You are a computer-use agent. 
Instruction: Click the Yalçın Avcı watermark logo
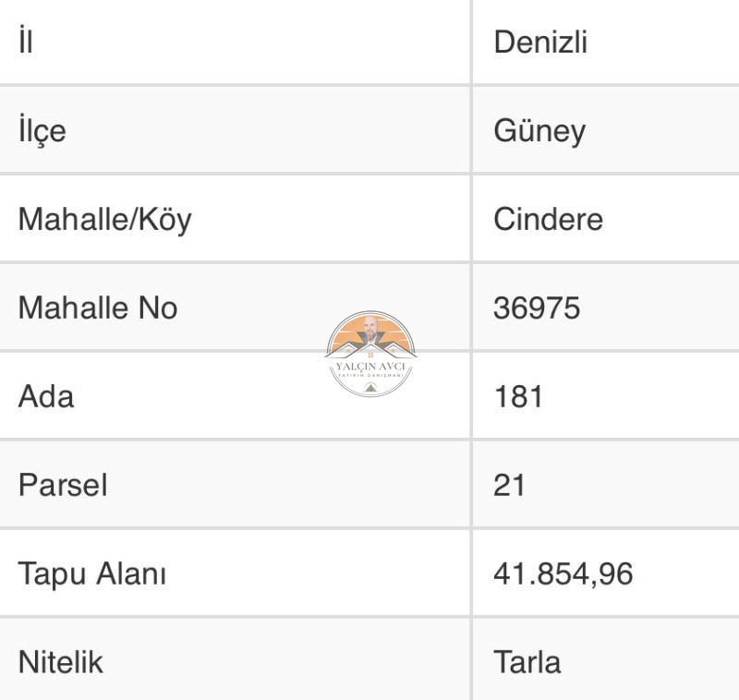click(370, 354)
